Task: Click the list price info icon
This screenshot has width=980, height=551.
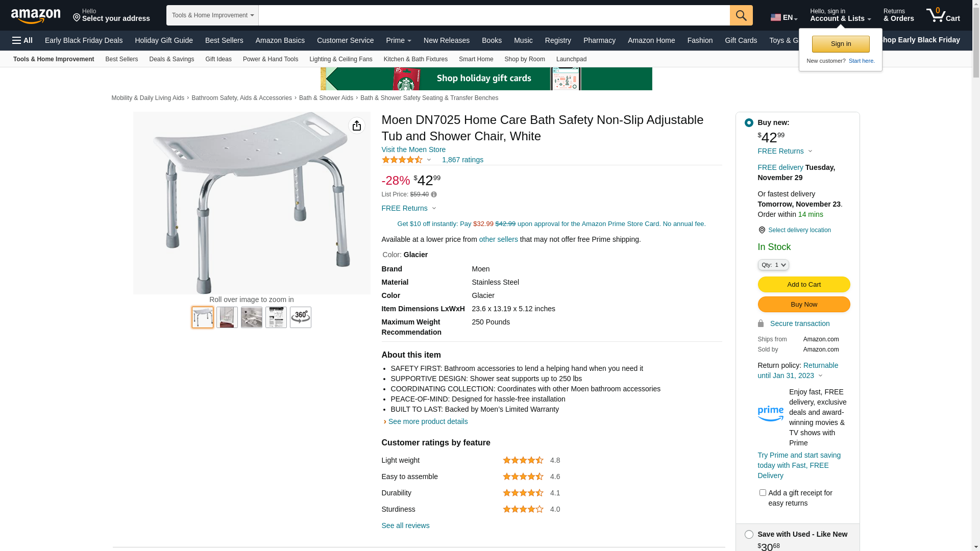Action: pyautogui.click(x=434, y=194)
